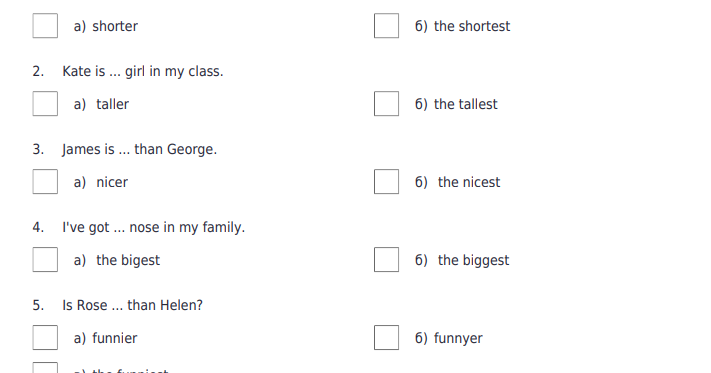This screenshot has height=373, width=711.
Task: Tick the 'the shortest' checkbox
Action: 386,26
